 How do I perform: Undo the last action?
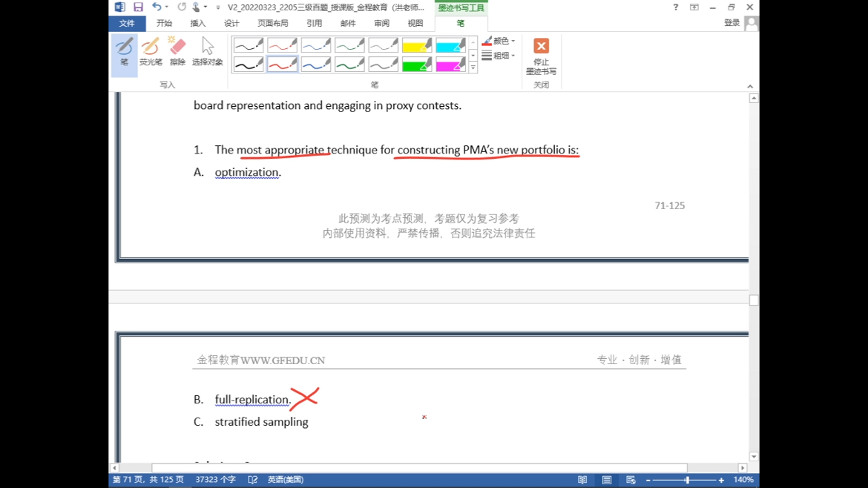click(157, 7)
